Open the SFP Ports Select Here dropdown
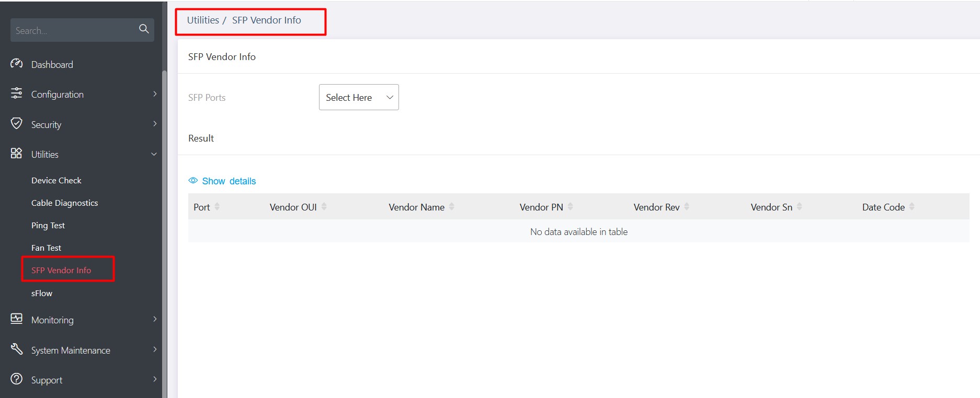 359,98
